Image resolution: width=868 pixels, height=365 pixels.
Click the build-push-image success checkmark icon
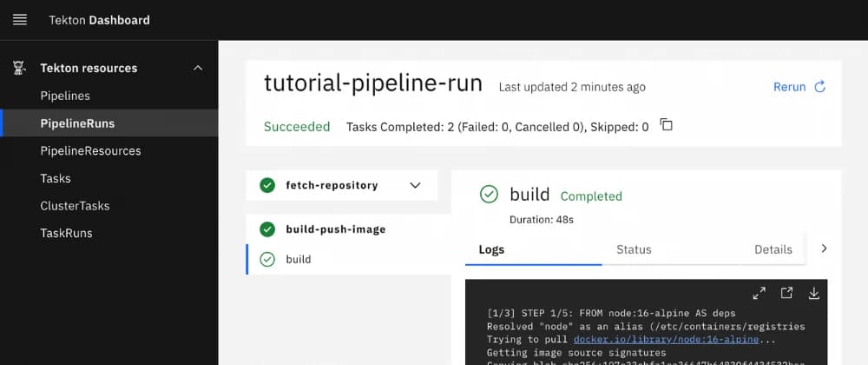(267, 229)
